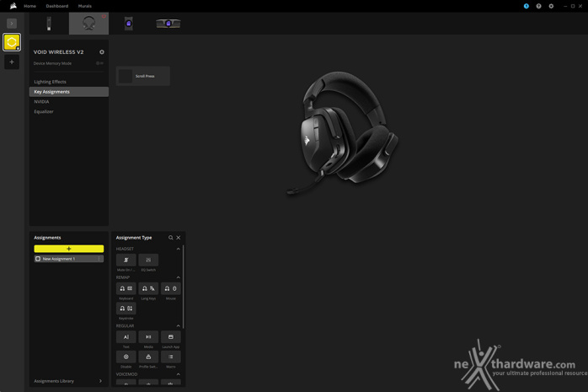Image resolution: width=588 pixels, height=392 pixels.
Task: Expand the Assignments Library chevron
Action: click(100, 381)
